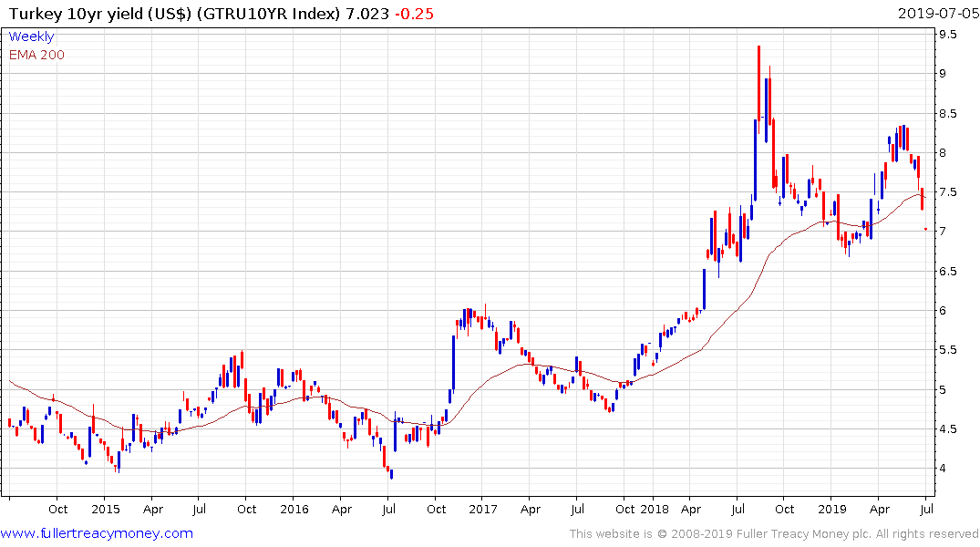Screen dimensions: 980x547
Task: Click the 6 y-axis label
Action: click(x=943, y=311)
